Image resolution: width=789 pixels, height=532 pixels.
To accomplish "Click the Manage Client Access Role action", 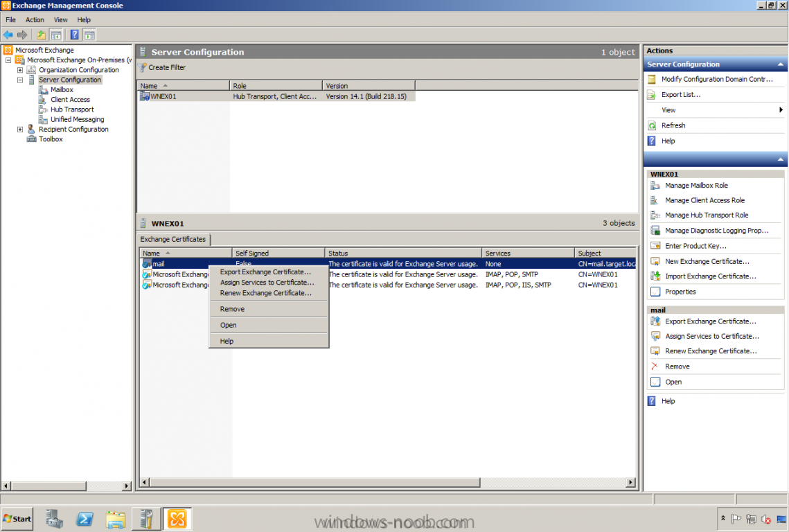I will (x=704, y=200).
